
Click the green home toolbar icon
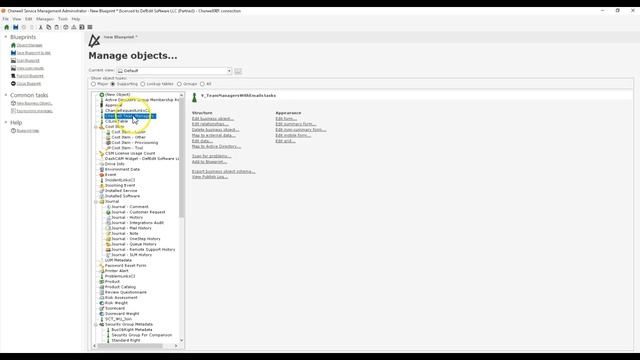point(7,27)
